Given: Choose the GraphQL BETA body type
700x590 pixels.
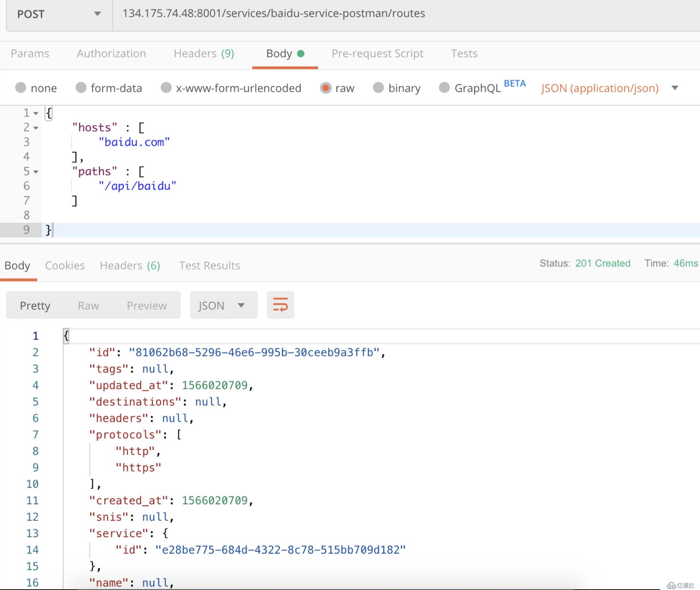Looking at the screenshot, I should (444, 88).
